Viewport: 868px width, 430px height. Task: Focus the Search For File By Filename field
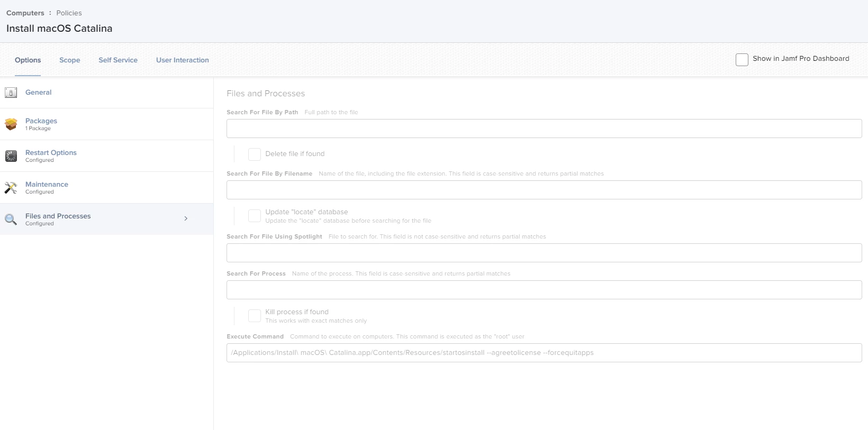pos(544,190)
